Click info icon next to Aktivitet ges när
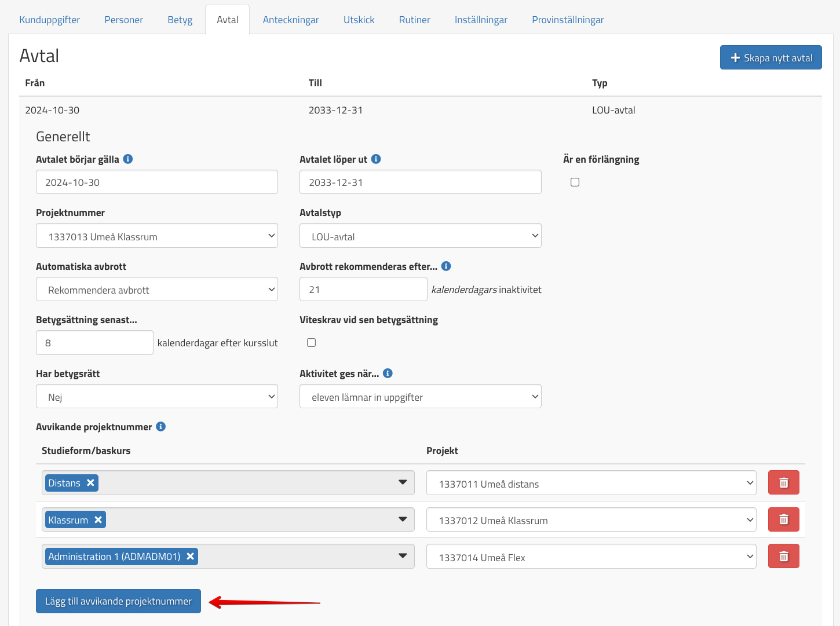Viewport: 840px width, 626px height. [x=388, y=374]
